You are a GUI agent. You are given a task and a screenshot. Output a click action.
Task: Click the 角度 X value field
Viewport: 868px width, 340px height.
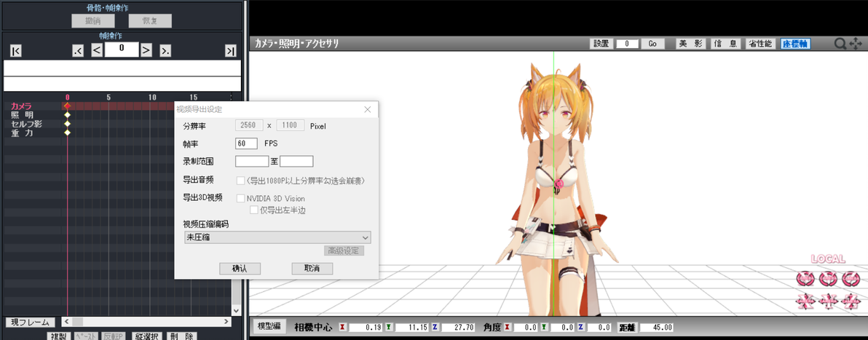pos(526,328)
